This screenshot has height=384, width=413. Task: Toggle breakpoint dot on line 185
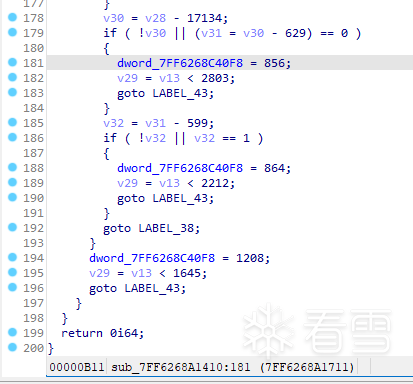(12, 122)
